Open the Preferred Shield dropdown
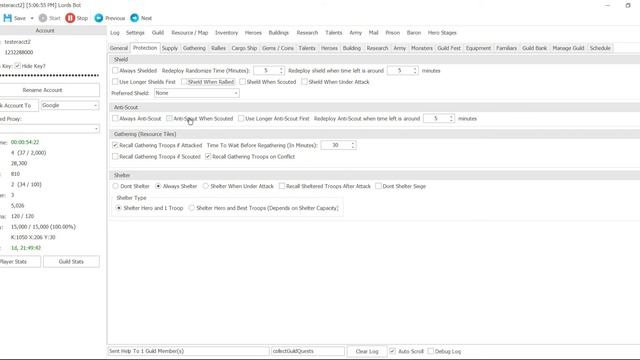Screen dimensions: 640x360 (x=197, y=93)
